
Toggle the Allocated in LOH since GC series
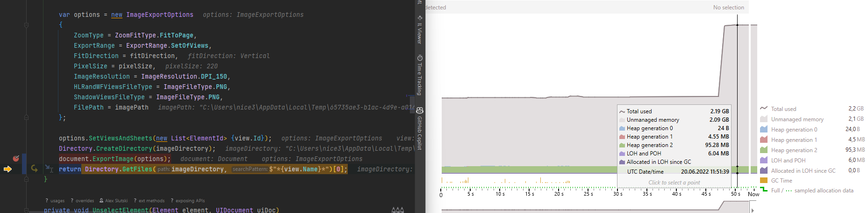point(812,171)
